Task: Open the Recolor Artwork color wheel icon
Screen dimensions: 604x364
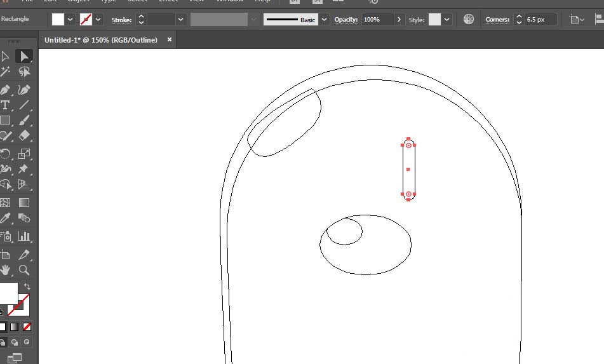Action: [x=469, y=20]
